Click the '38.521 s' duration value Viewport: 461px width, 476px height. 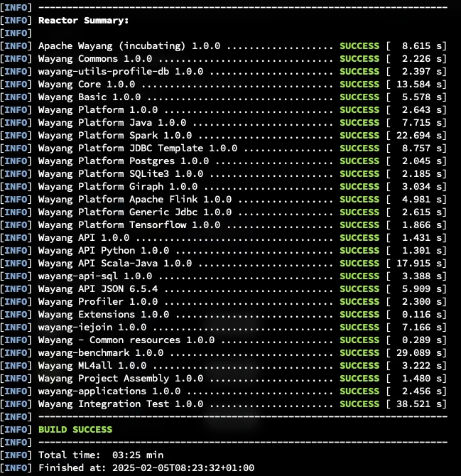pos(420,404)
